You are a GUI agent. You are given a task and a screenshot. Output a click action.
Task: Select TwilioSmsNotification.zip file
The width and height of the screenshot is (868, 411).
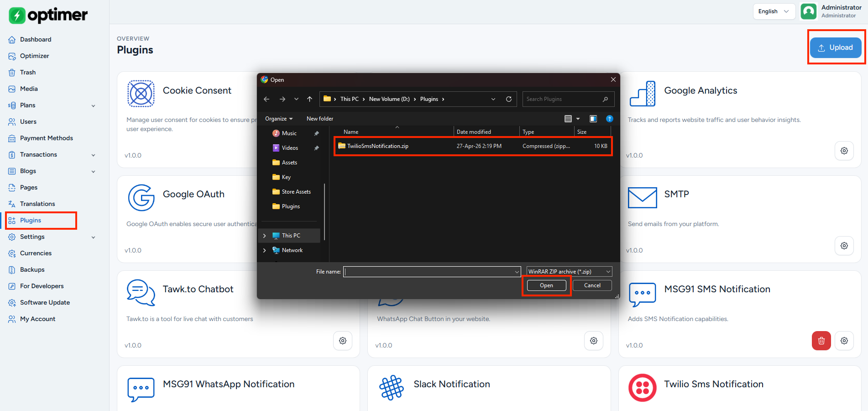tap(473, 146)
